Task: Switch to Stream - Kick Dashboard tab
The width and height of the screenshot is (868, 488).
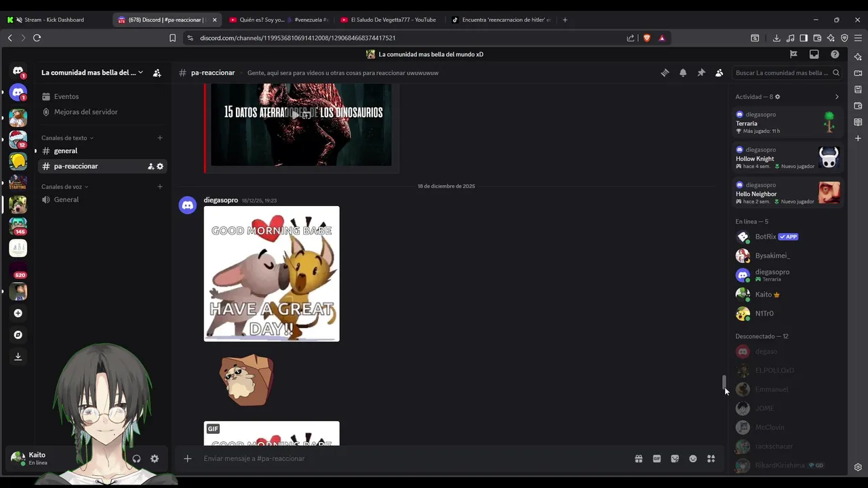Action: pos(54,20)
